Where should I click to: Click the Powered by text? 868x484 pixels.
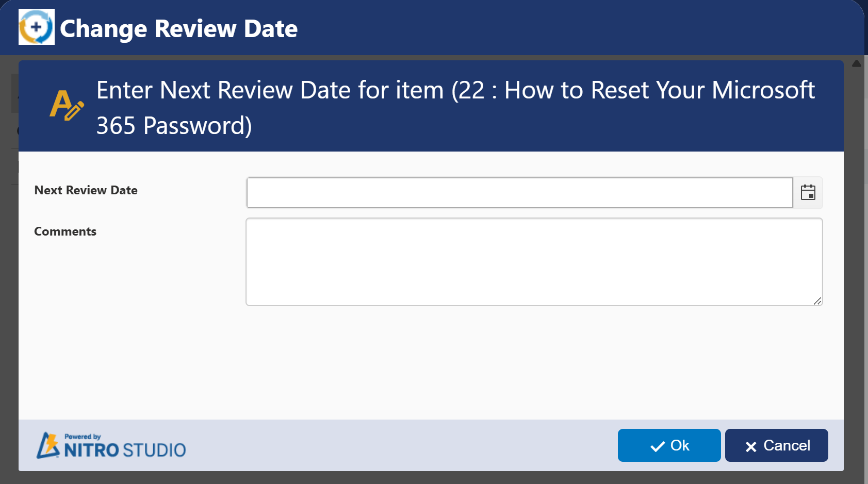83,437
